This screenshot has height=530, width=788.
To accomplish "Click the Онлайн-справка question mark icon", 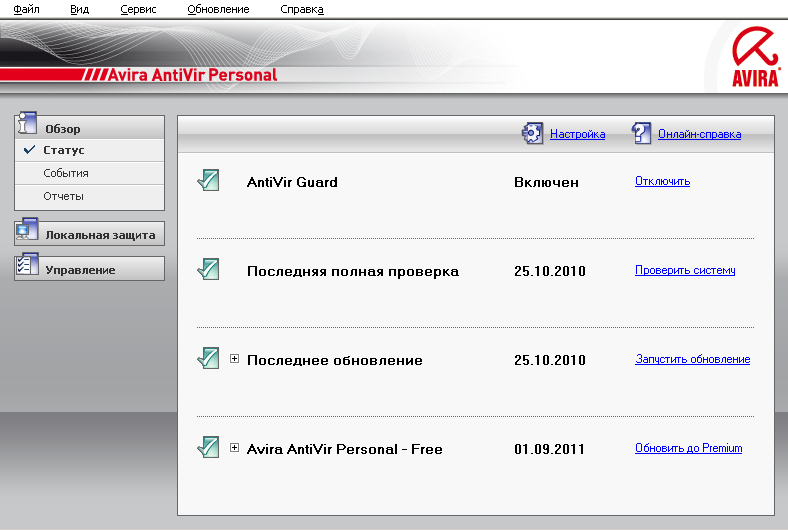I will pos(641,134).
